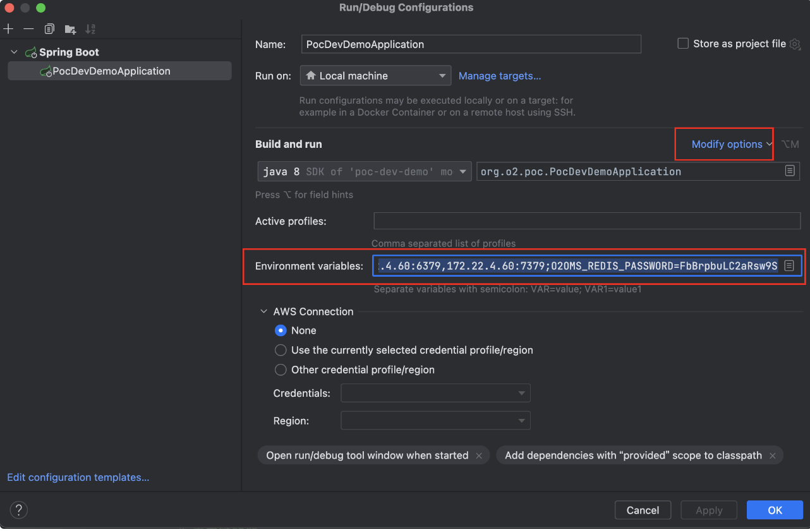Enable the Store as project file checkbox

click(683, 44)
